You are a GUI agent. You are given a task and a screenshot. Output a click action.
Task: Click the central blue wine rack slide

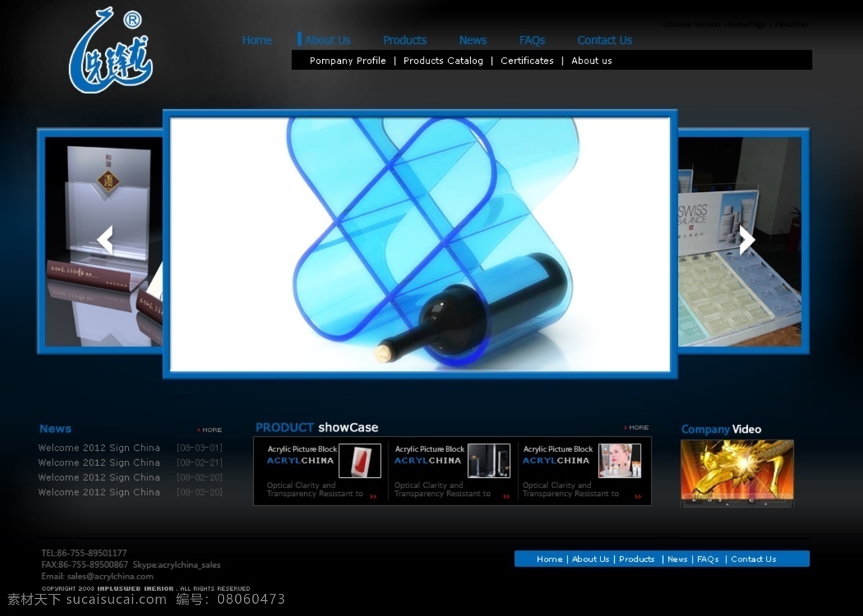[x=420, y=244]
